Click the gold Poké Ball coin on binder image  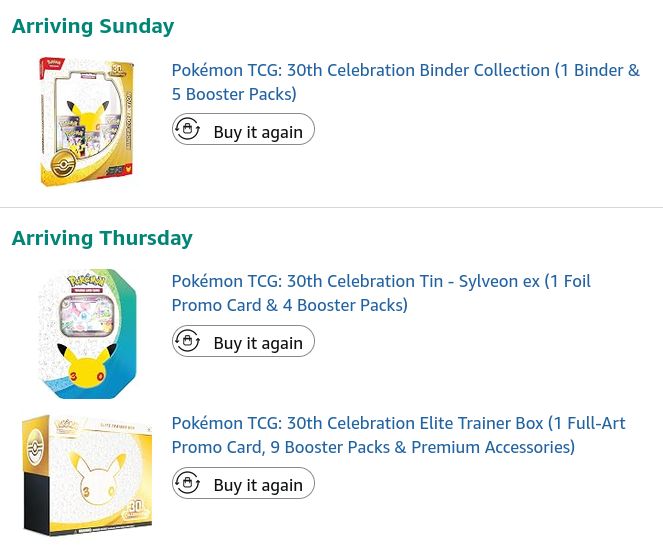click(63, 163)
